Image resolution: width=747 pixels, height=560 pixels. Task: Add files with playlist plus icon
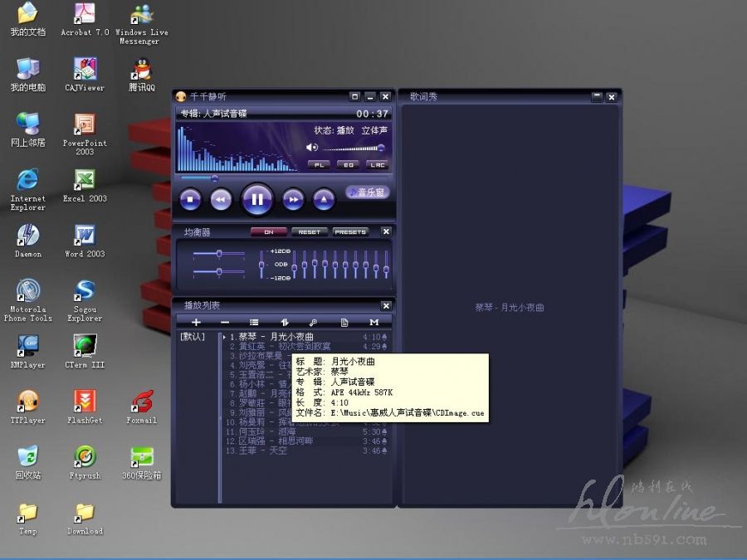pyautogui.click(x=196, y=322)
